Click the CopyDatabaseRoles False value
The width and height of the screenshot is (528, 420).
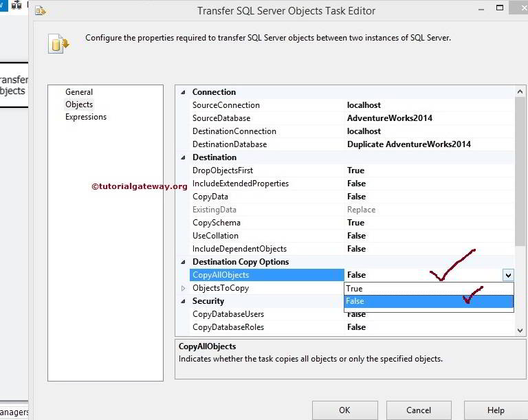tap(356, 327)
